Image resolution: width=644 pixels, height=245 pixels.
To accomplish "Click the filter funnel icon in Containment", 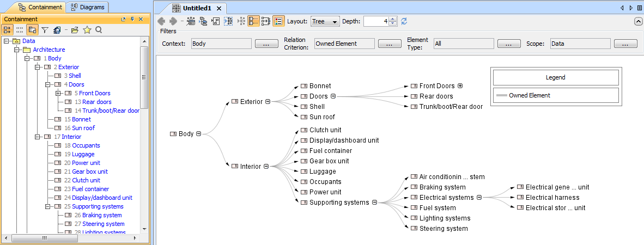I will [x=45, y=30].
